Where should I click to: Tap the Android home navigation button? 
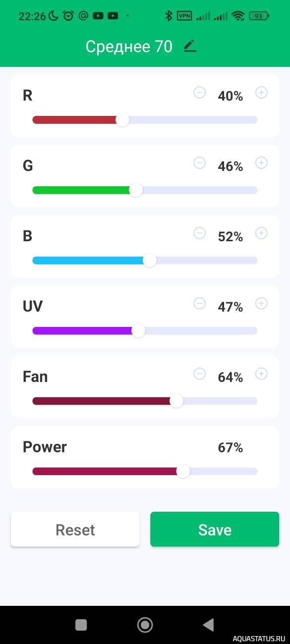click(x=145, y=625)
